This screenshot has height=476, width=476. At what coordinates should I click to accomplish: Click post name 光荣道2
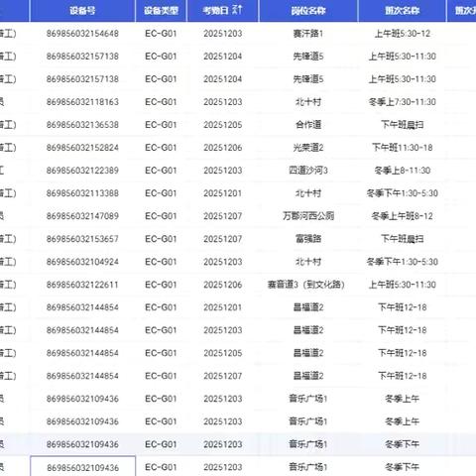[x=308, y=148]
